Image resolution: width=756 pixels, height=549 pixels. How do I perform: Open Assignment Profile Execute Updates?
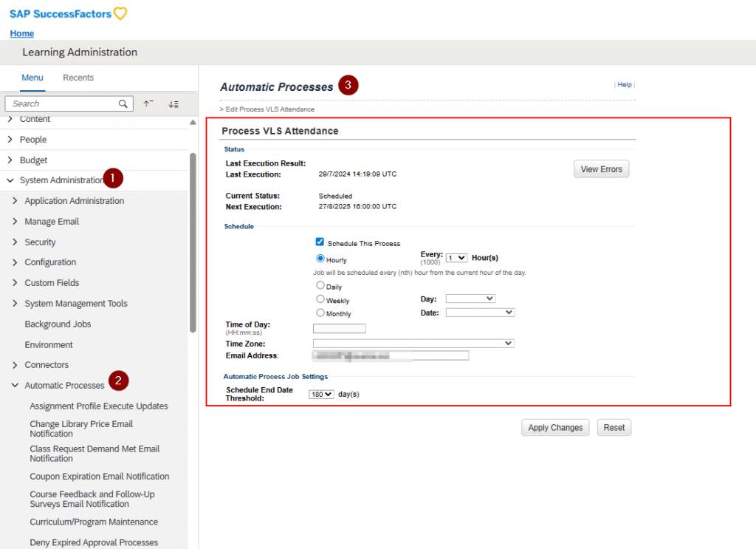coord(99,406)
